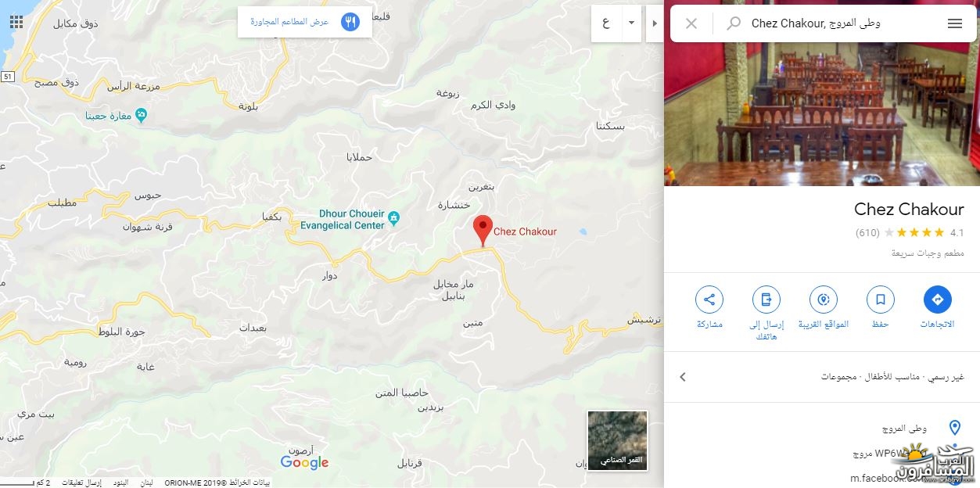This screenshot has height=488, width=980.
Task: Click in the Chez Chakour search field
Action: click(x=841, y=23)
